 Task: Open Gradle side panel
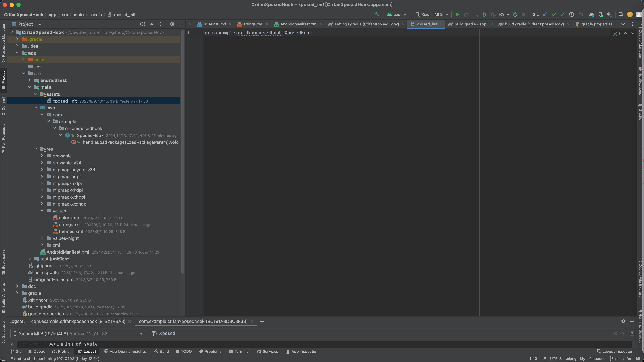point(640,112)
